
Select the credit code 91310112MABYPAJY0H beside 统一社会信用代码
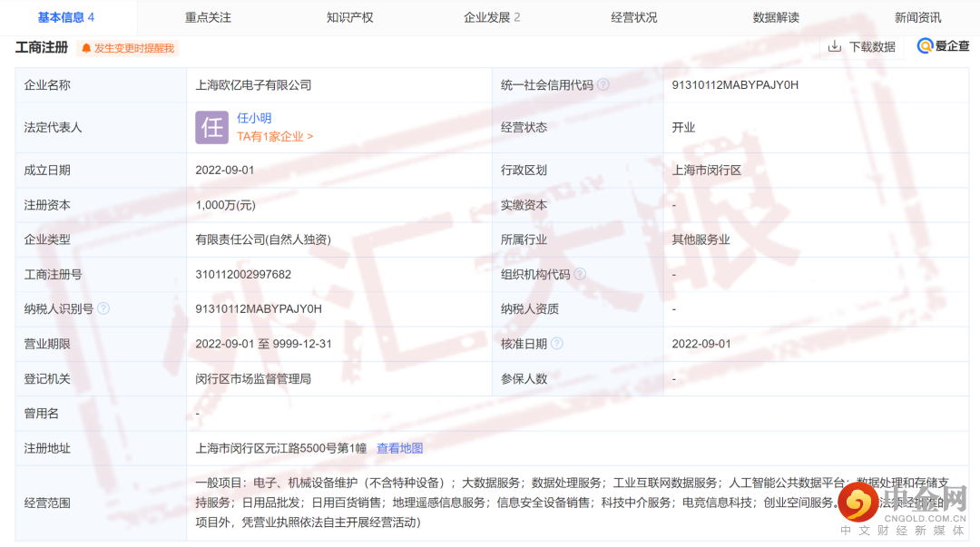coord(735,85)
